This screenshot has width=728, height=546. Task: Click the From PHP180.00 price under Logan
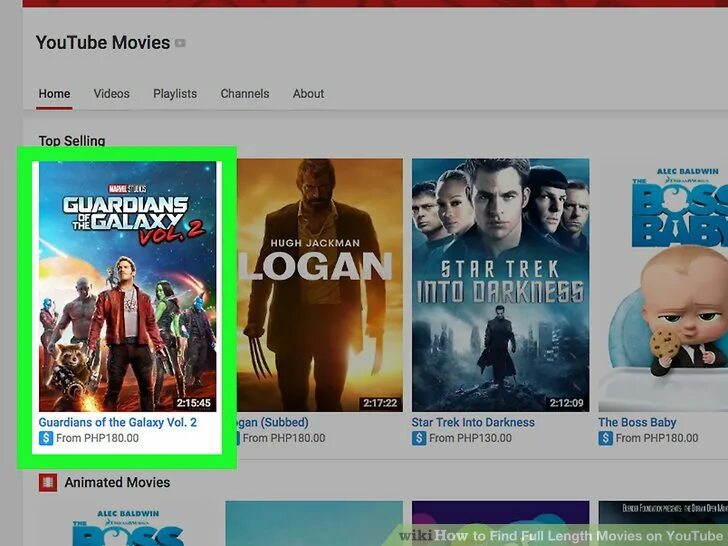[284, 438]
